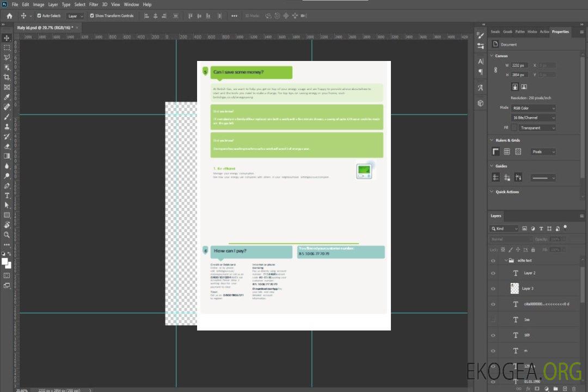588x392 pixels.
Task: Switch to the History panel tab
Action: (532, 32)
